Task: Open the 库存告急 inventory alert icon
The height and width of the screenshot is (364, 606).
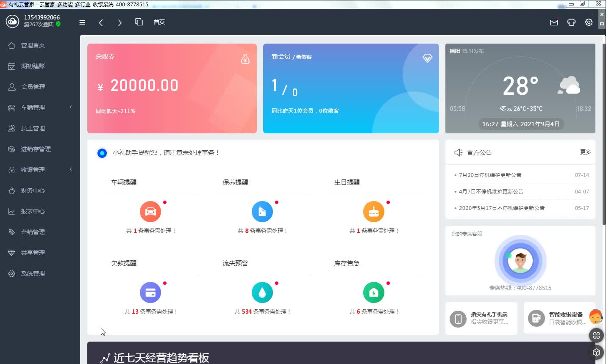Action: pos(373,292)
